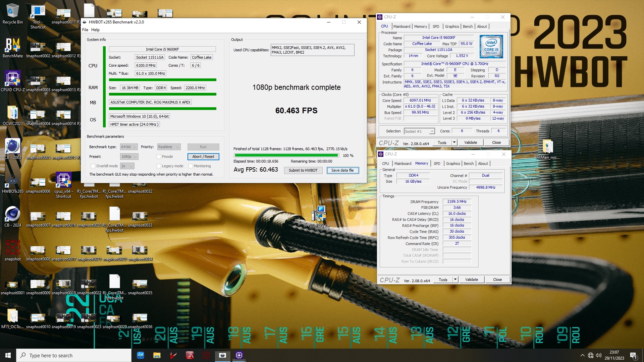The image size is (644, 362).
Task: Open snaphsot0001 image on desktop
Action: (13, 287)
